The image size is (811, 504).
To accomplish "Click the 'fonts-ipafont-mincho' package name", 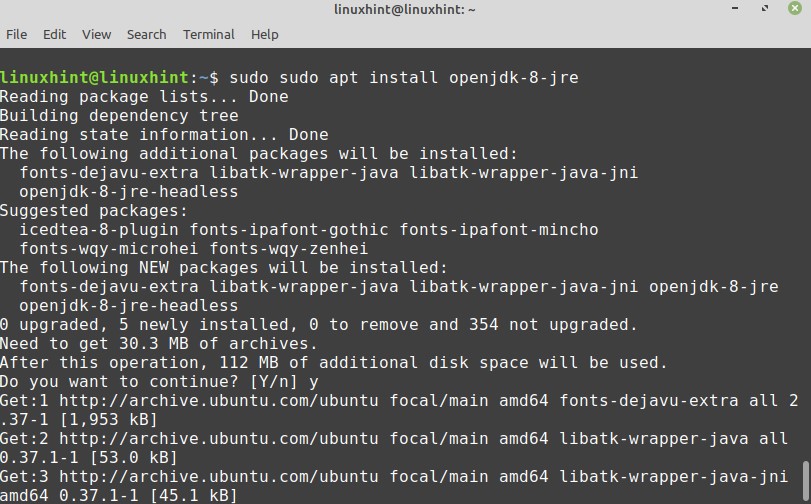I will [x=499, y=230].
